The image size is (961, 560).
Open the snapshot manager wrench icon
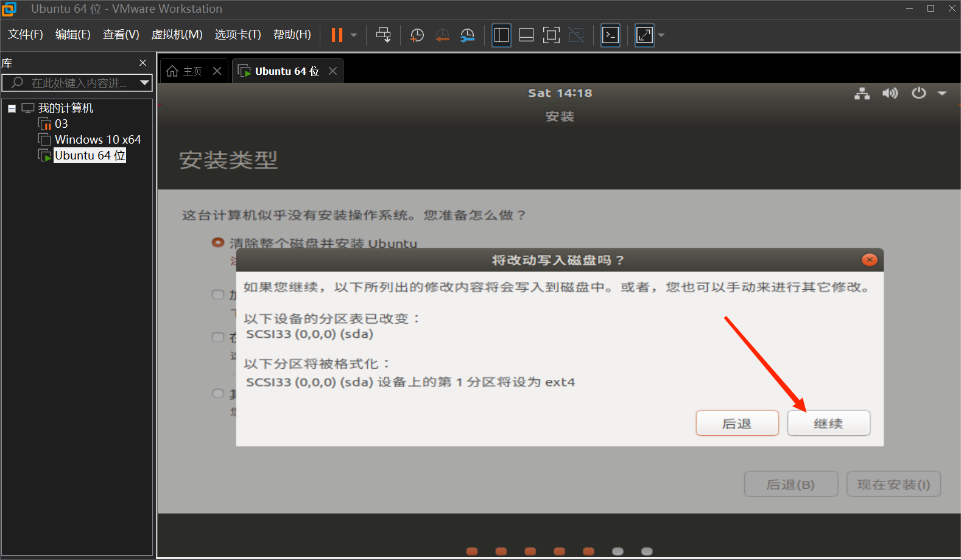[x=468, y=35]
